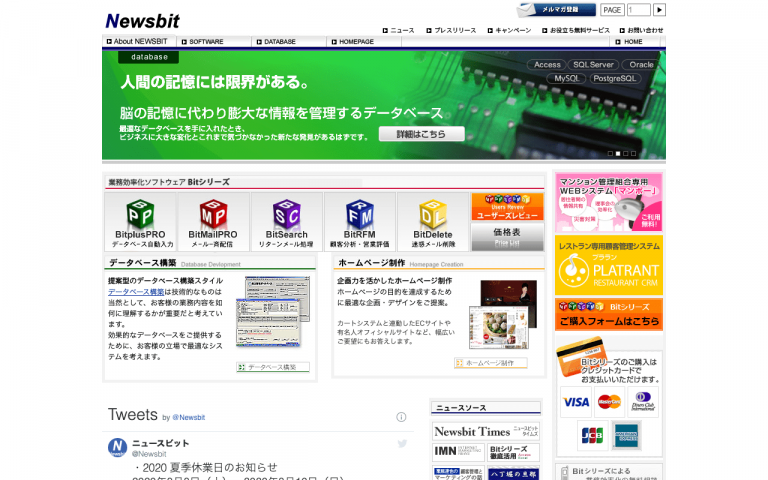Open the About NEWSBIT menu
This screenshot has height=480, width=768.
(x=137, y=42)
